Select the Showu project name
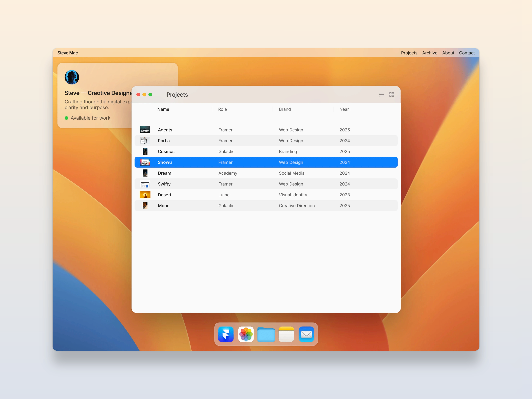This screenshot has height=399, width=532. pos(165,162)
